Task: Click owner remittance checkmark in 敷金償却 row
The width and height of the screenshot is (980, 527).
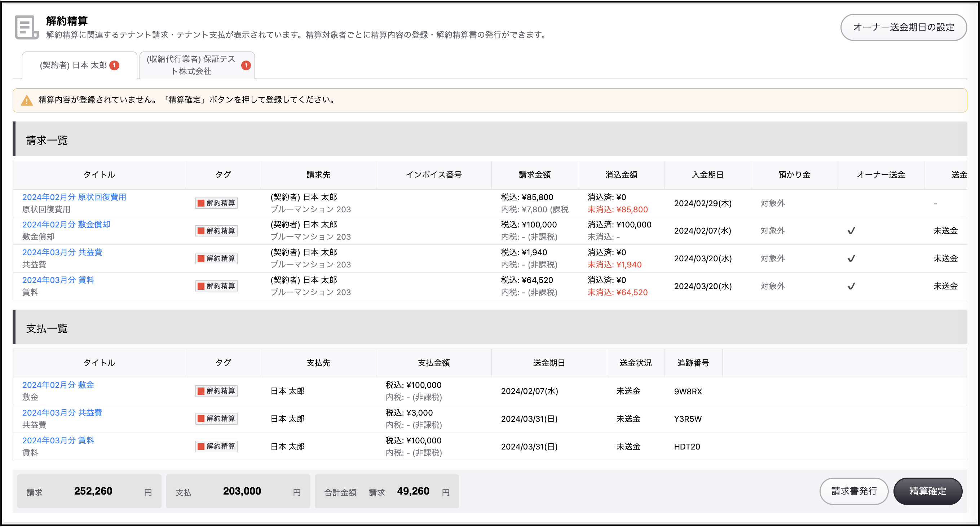Action: point(851,231)
